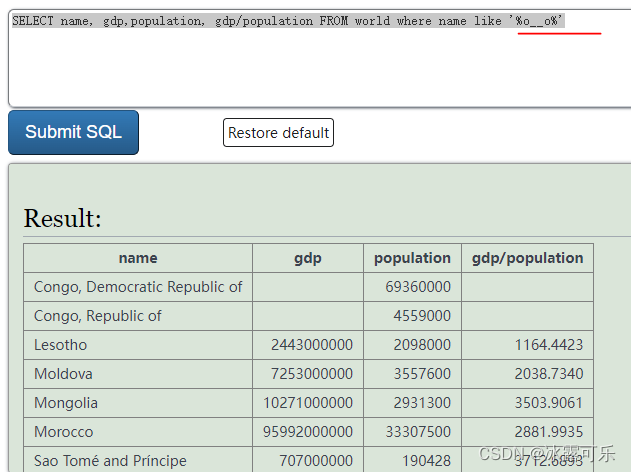Click inside the SQL query text area
The width and height of the screenshot is (631, 472).
(x=320, y=58)
